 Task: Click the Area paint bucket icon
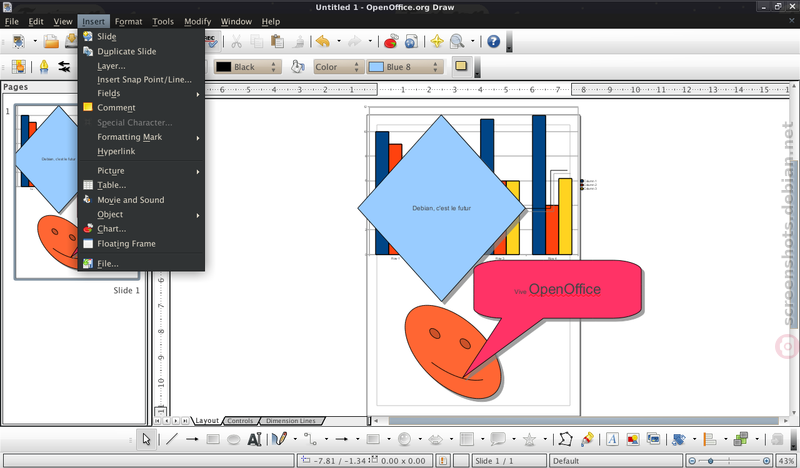(298, 67)
